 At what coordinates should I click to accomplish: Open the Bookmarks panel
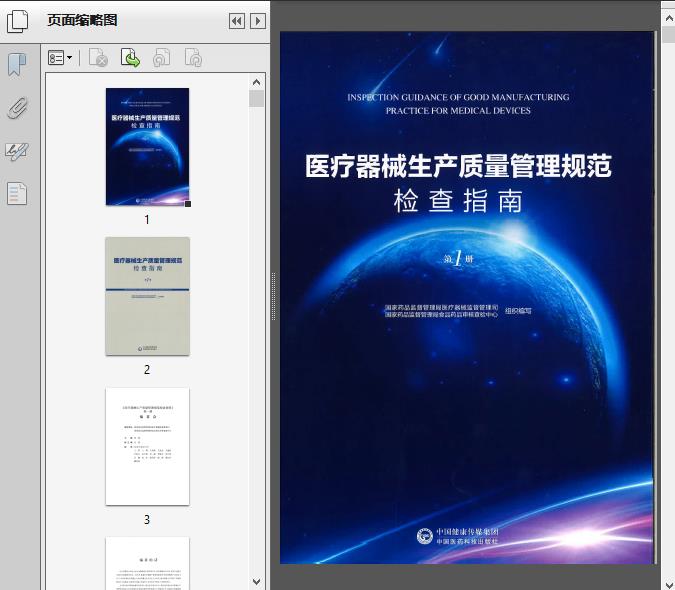point(17,65)
